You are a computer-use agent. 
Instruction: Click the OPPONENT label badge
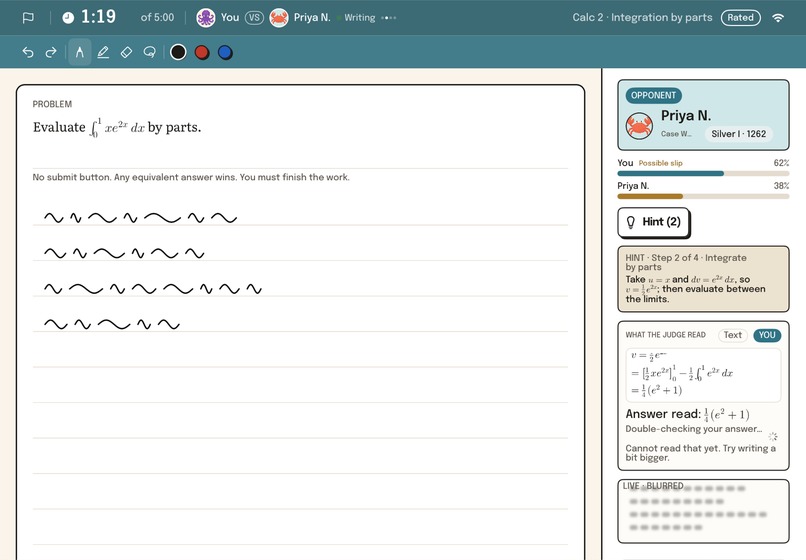click(x=653, y=95)
